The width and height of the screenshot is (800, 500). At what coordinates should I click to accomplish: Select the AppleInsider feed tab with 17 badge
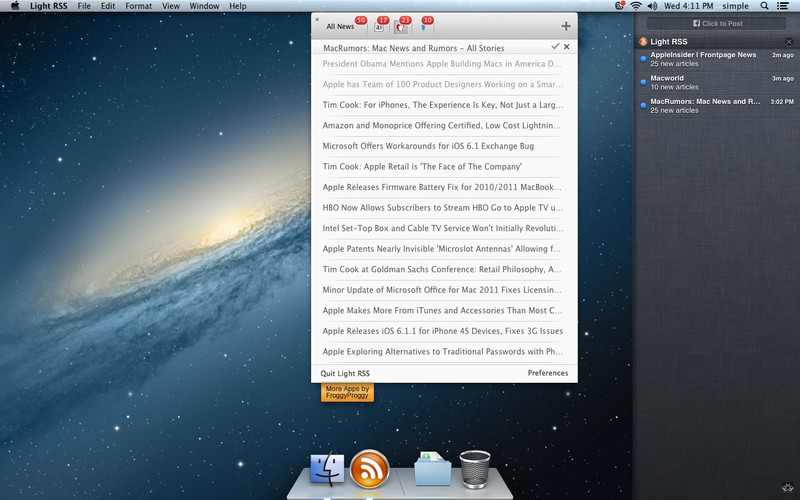[379, 27]
